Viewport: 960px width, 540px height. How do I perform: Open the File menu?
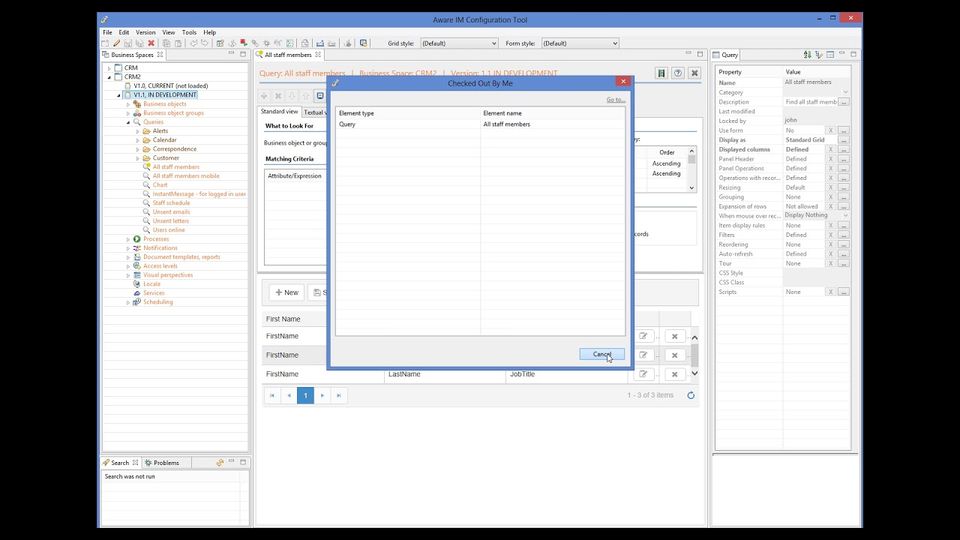coord(107,32)
